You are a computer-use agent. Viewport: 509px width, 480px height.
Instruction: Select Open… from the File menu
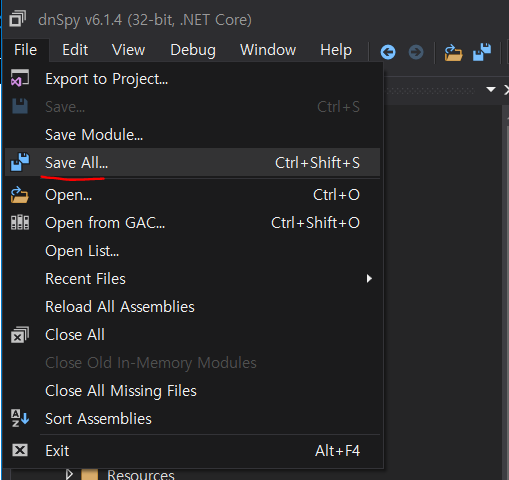click(x=192, y=195)
